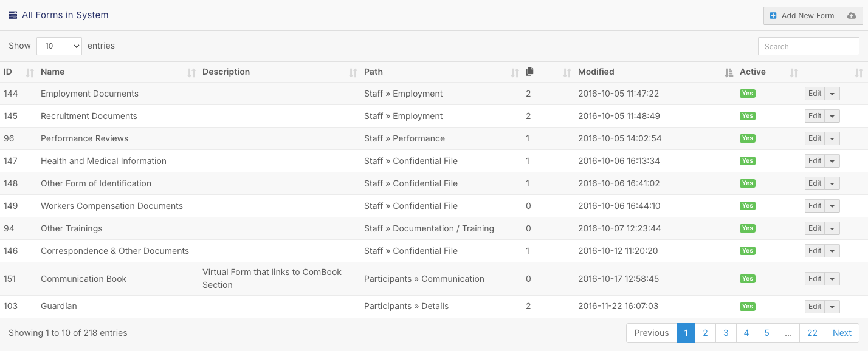Open the Show entries count dropdown

[59, 46]
